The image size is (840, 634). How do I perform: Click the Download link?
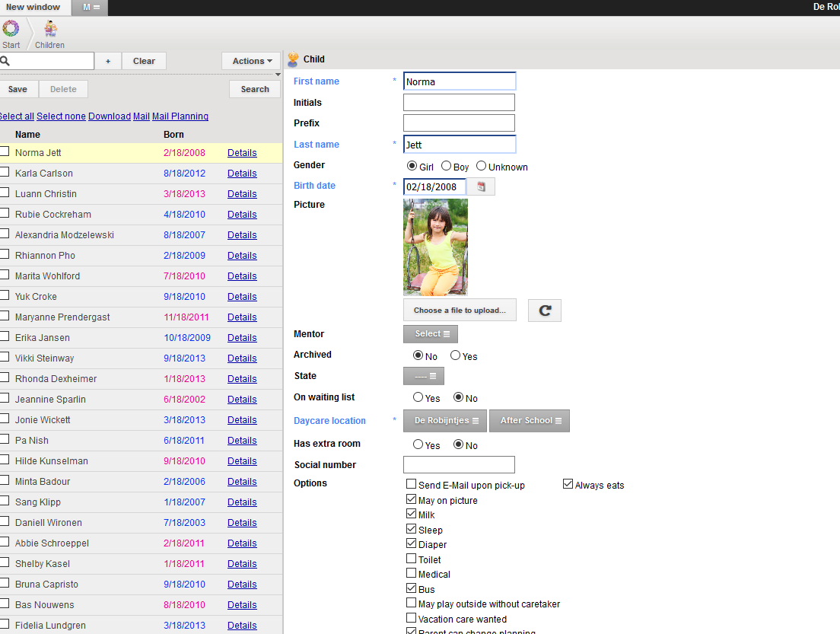tap(110, 116)
